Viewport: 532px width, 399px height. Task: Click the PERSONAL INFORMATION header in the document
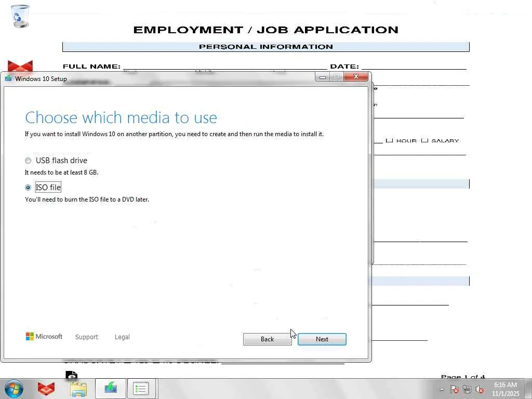click(x=265, y=47)
